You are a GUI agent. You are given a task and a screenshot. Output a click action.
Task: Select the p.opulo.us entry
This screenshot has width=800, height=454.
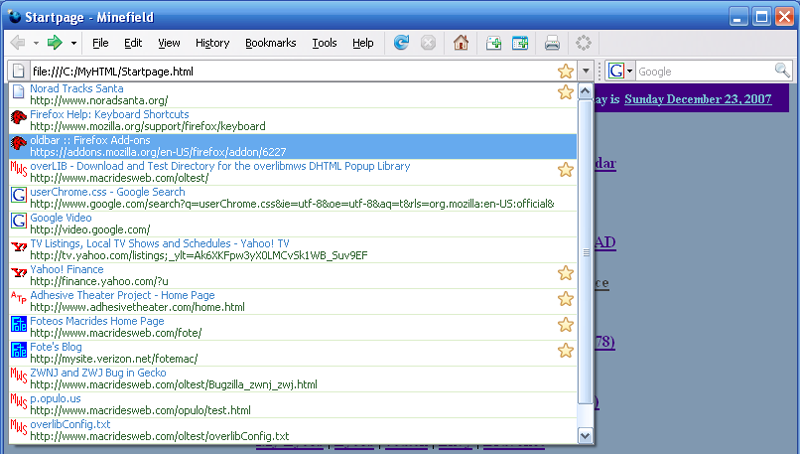tap(293, 405)
